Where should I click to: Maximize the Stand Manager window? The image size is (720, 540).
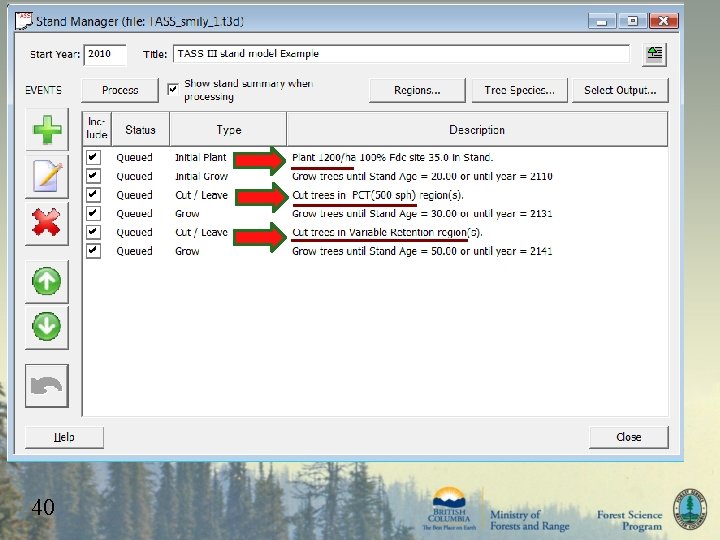click(x=632, y=21)
